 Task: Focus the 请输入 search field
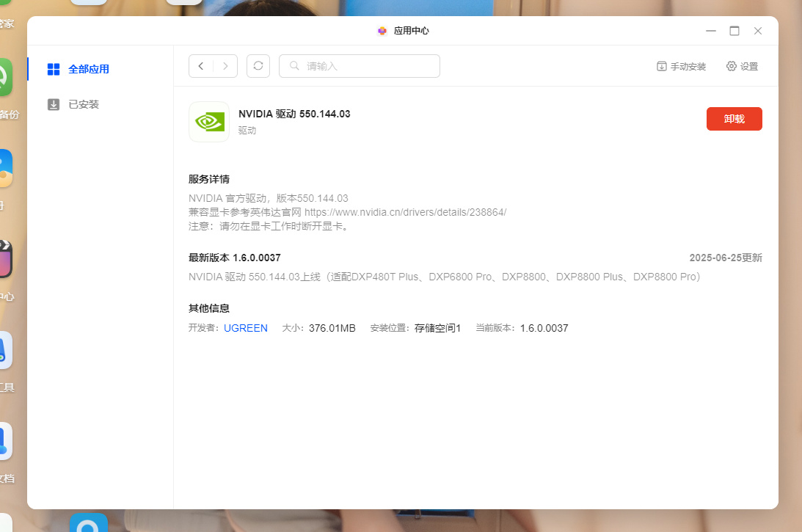pos(359,66)
